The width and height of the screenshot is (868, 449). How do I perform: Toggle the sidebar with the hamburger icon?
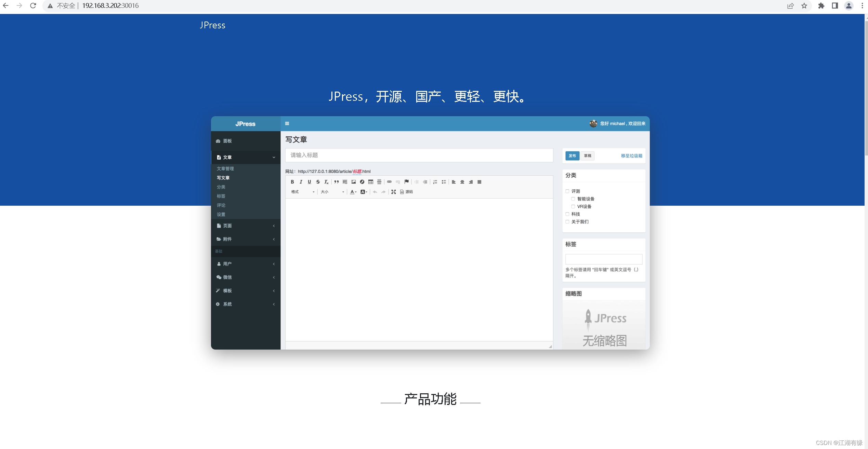click(x=287, y=123)
